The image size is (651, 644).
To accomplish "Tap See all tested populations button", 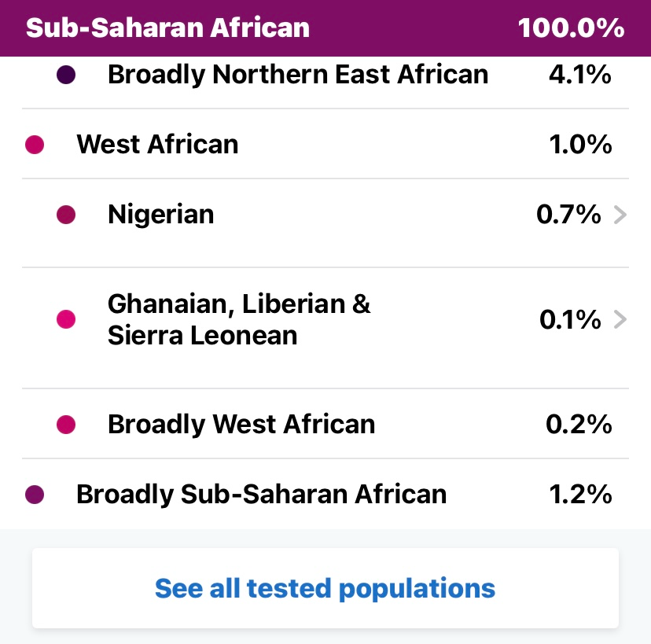I will pyautogui.click(x=325, y=588).
